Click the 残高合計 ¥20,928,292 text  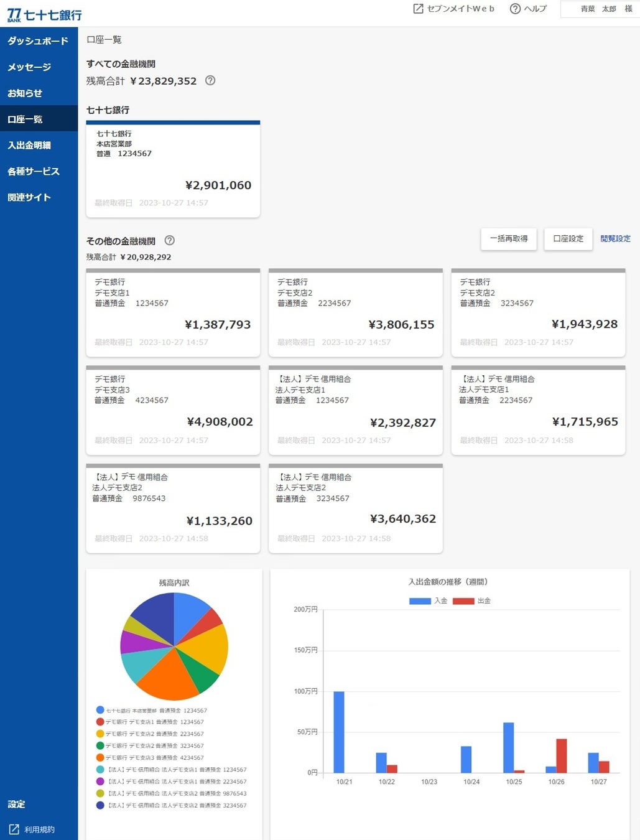pyautogui.click(x=129, y=257)
